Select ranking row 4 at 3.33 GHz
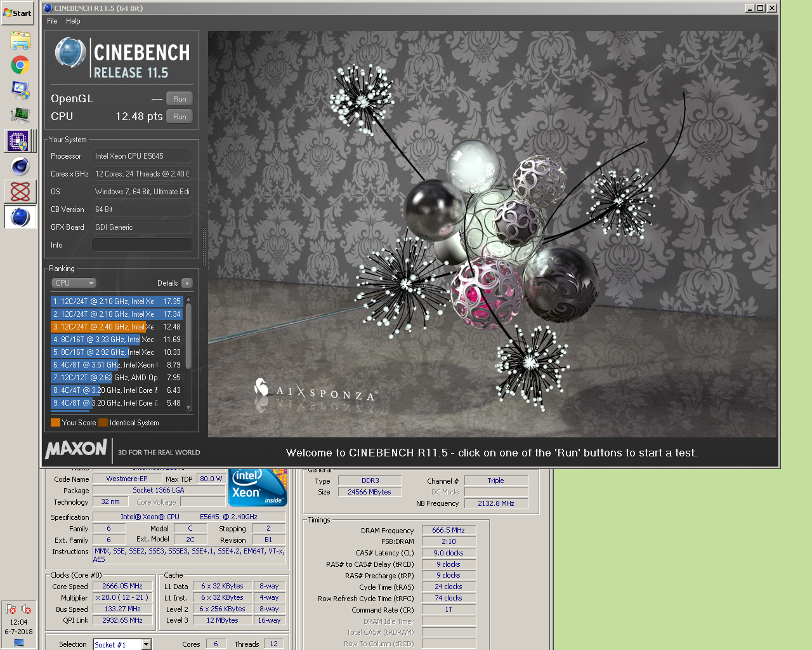This screenshot has width=812, height=650. [117, 340]
